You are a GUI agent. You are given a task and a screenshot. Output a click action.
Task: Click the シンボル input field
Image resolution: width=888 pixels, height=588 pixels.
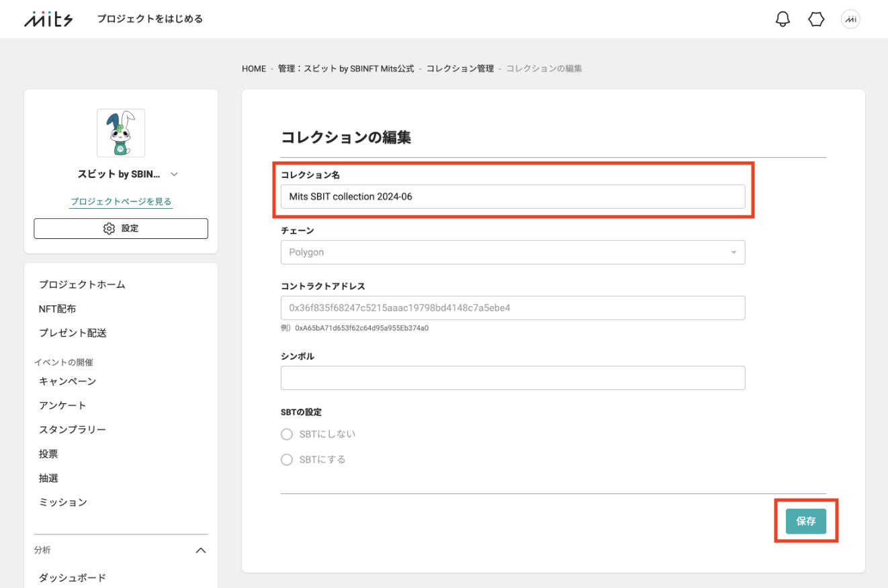click(x=513, y=378)
